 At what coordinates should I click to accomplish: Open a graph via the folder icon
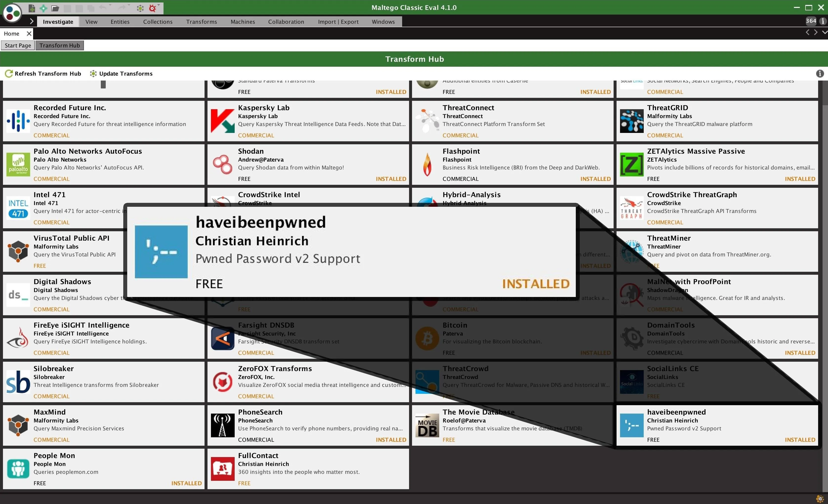[55, 8]
